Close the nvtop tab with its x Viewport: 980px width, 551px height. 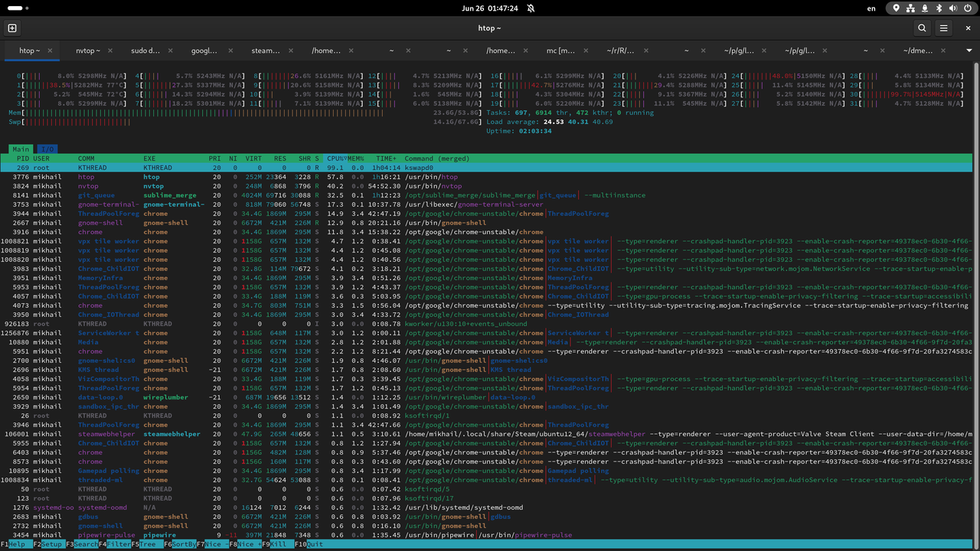point(110,51)
